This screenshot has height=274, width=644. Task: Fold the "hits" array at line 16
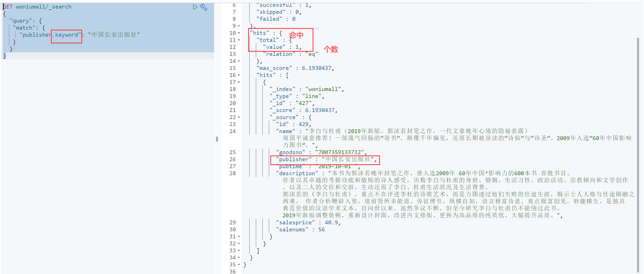click(239, 75)
